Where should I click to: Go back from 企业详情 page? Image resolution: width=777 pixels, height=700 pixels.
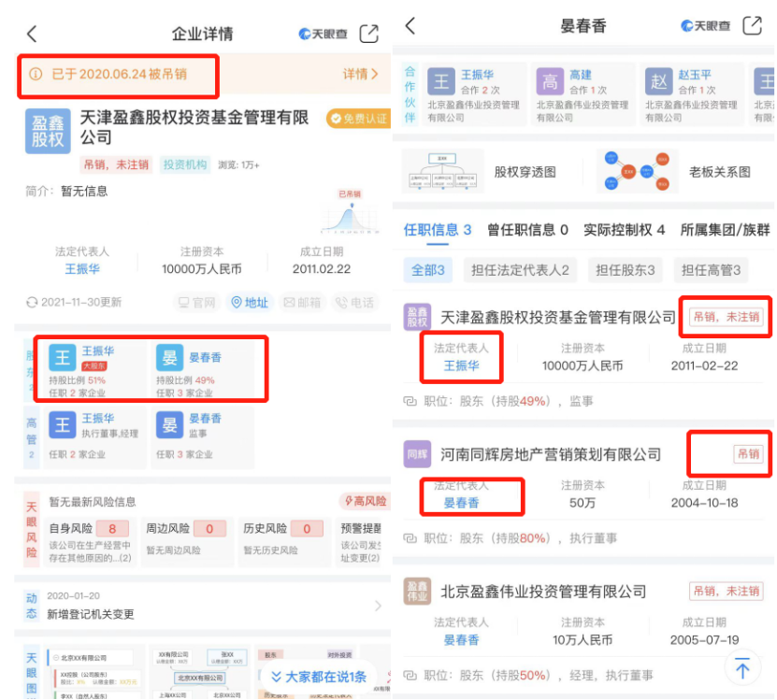(32, 34)
